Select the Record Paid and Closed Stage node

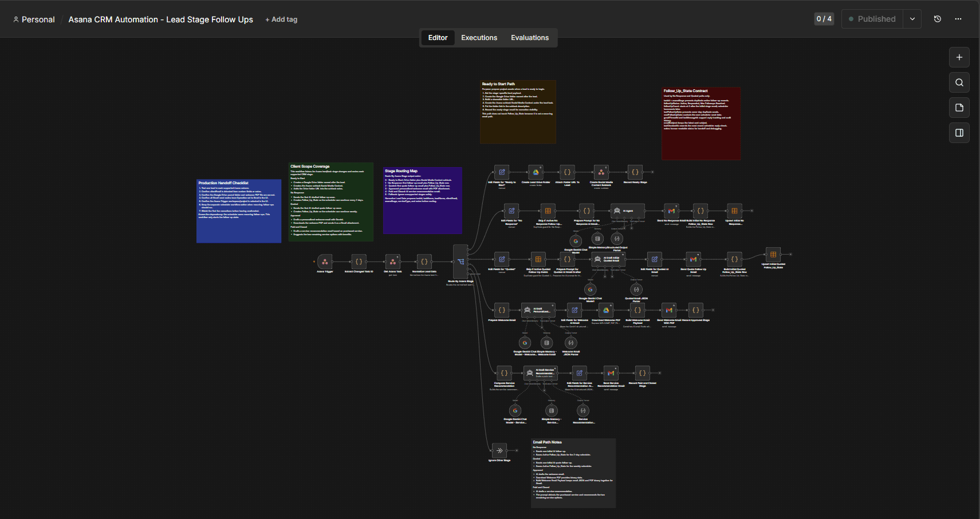coord(643,373)
